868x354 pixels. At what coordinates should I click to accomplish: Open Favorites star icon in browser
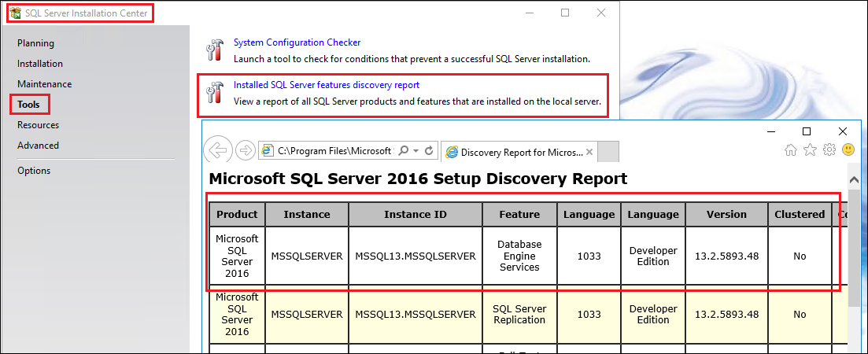[x=810, y=150]
